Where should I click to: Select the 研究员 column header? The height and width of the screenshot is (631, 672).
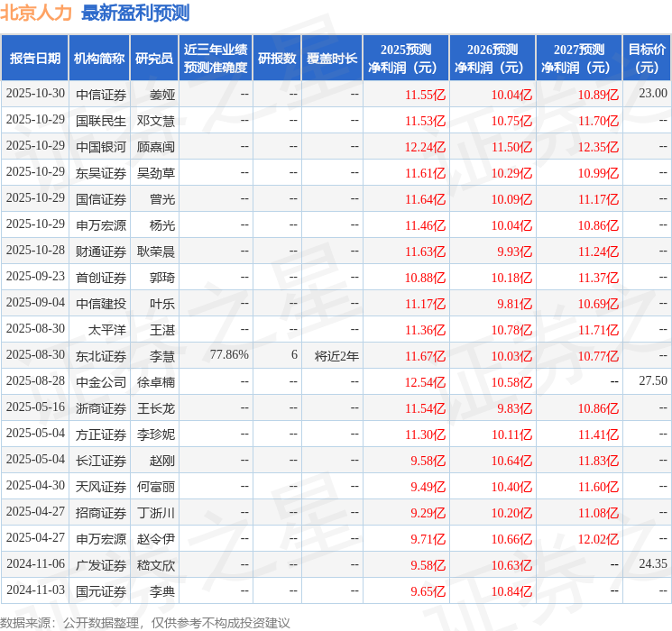tap(154, 59)
